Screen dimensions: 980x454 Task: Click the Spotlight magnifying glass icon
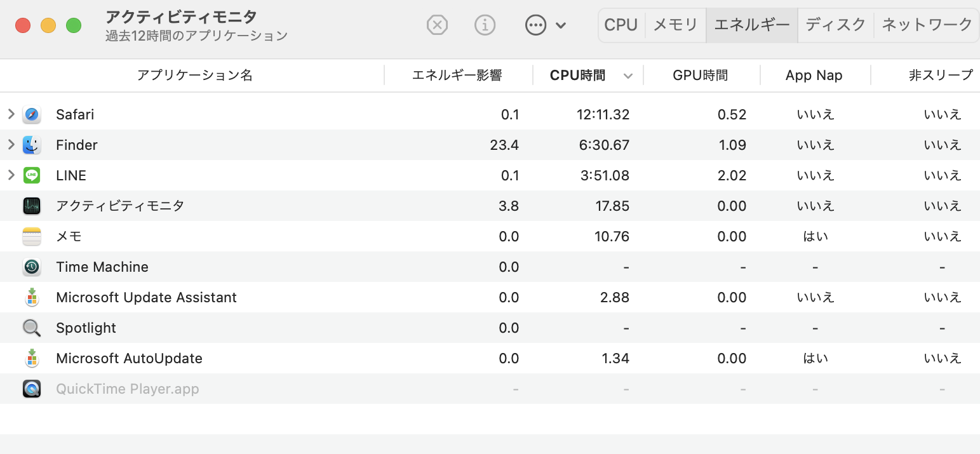(32, 328)
